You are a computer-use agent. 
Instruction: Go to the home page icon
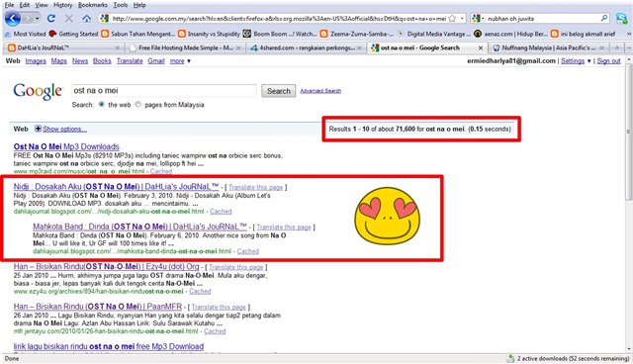pos(86,19)
